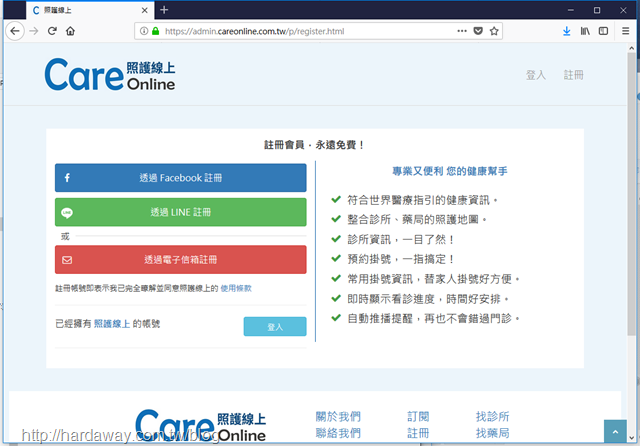
Task: Click the 註冊會員．永遠免費！ heading
Action: 314,145
